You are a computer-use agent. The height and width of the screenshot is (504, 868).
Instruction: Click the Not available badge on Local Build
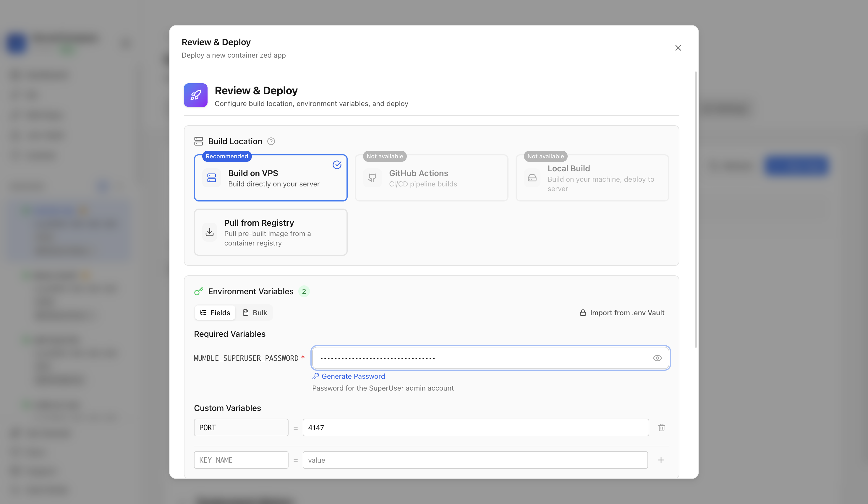pyautogui.click(x=545, y=156)
